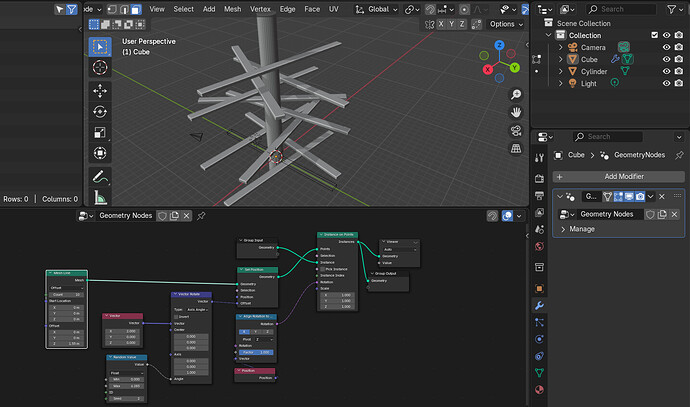Open the Modifiers wrench tab
This screenshot has height=407, width=690.
point(540,305)
